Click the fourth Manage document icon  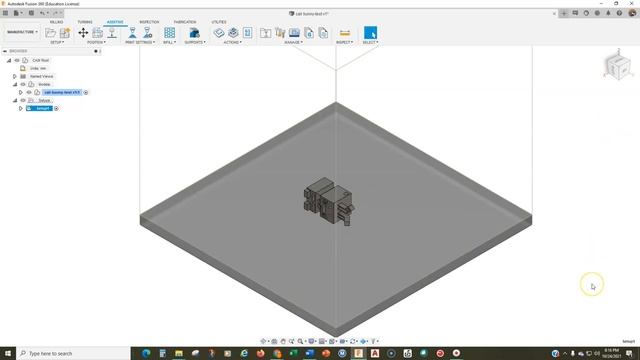309,33
